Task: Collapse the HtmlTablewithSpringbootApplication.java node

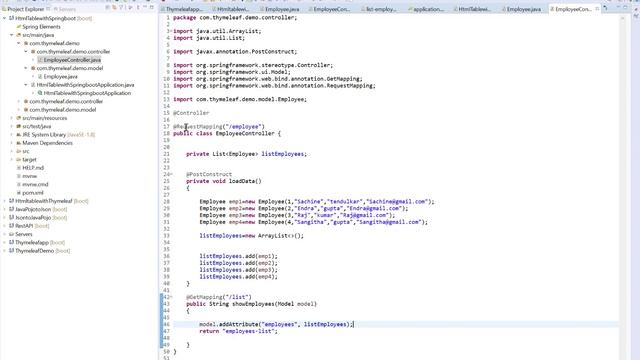Action: tap(26, 85)
